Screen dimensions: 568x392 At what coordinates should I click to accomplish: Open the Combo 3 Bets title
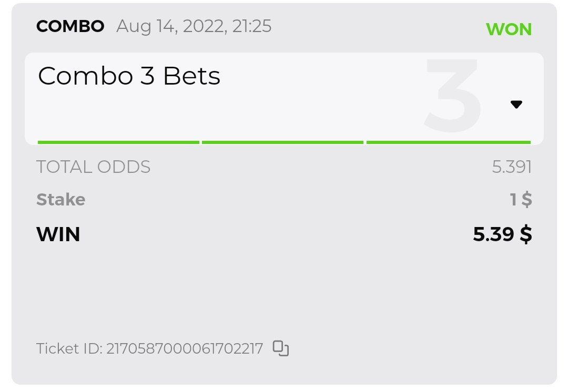129,77
